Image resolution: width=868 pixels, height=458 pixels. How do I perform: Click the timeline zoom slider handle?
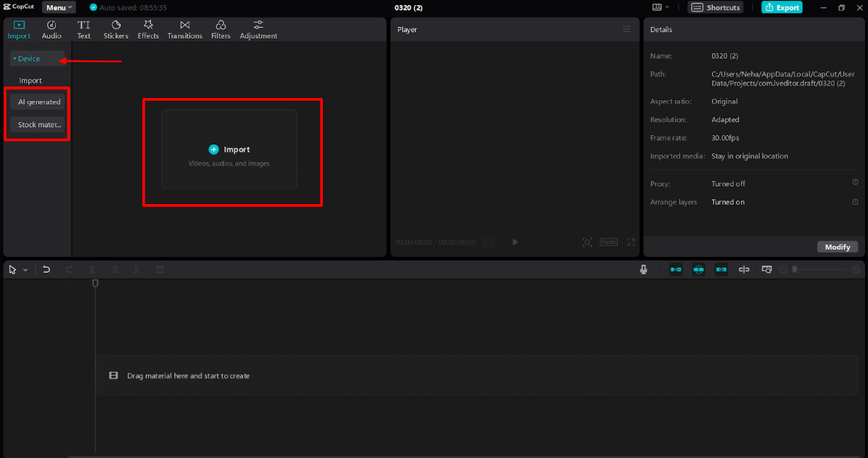[x=795, y=270]
